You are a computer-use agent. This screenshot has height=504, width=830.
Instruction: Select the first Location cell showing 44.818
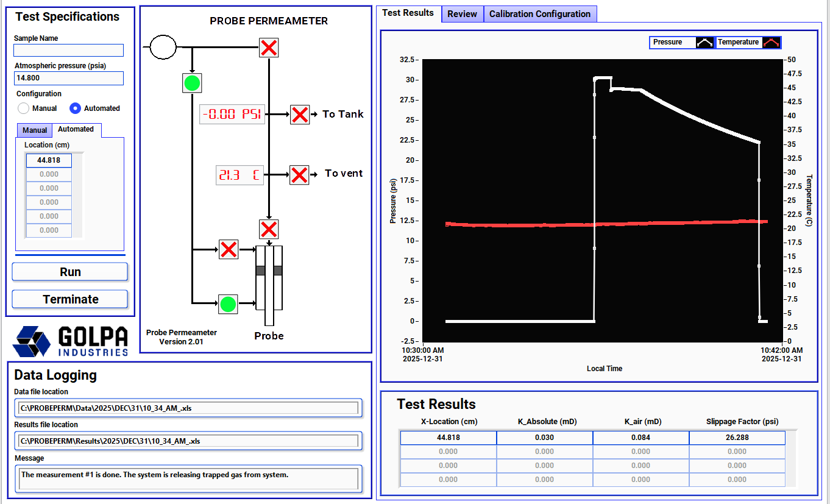[48, 160]
